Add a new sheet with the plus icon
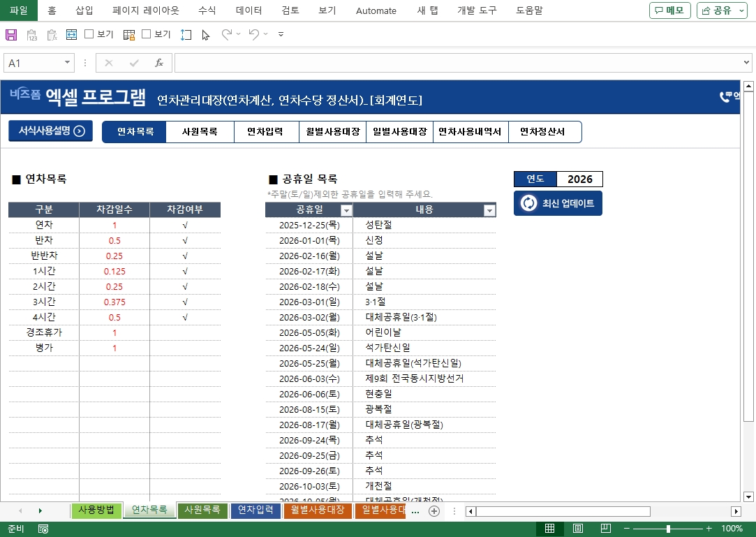 coord(434,511)
